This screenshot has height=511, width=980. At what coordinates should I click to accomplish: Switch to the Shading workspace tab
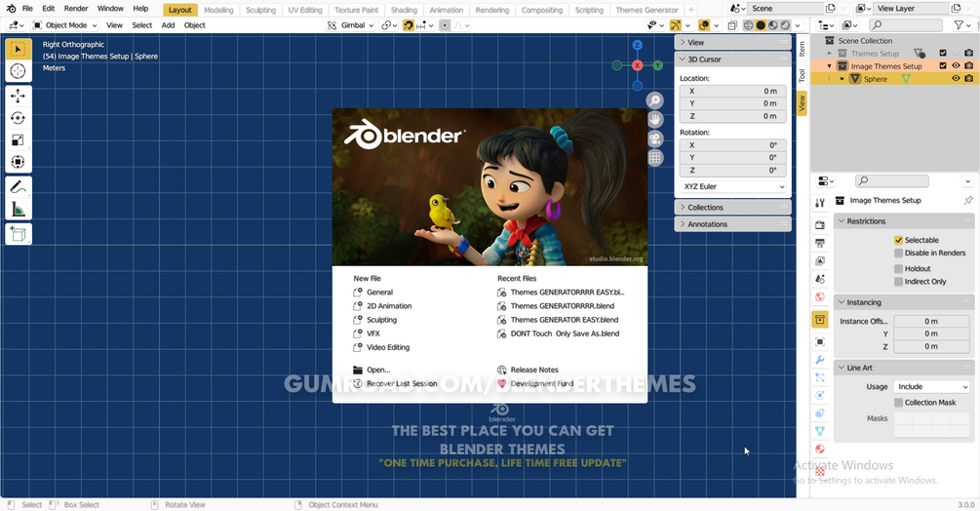click(x=404, y=10)
